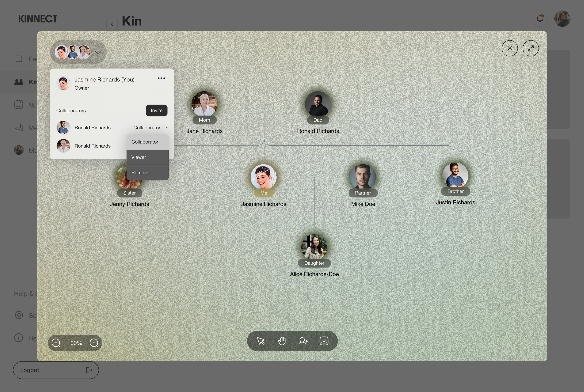The width and height of the screenshot is (584, 392).
Task: Click the Invite button
Action: click(x=157, y=110)
